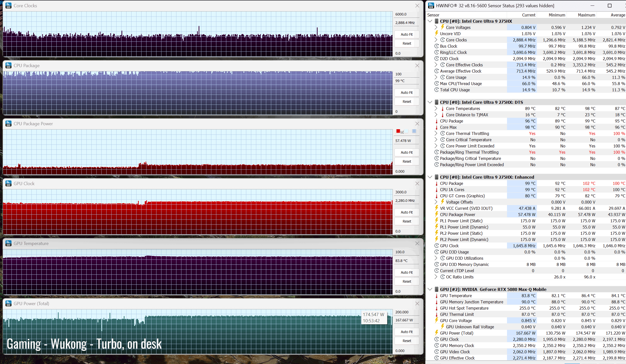
Task: Click the HWiNFO Sensor Status window title icon
Action: [x=431, y=5]
